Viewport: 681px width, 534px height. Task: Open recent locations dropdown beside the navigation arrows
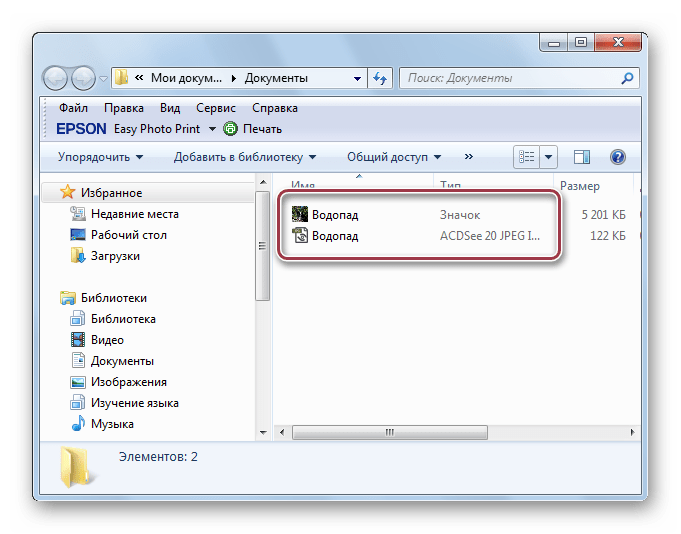[103, 79]
